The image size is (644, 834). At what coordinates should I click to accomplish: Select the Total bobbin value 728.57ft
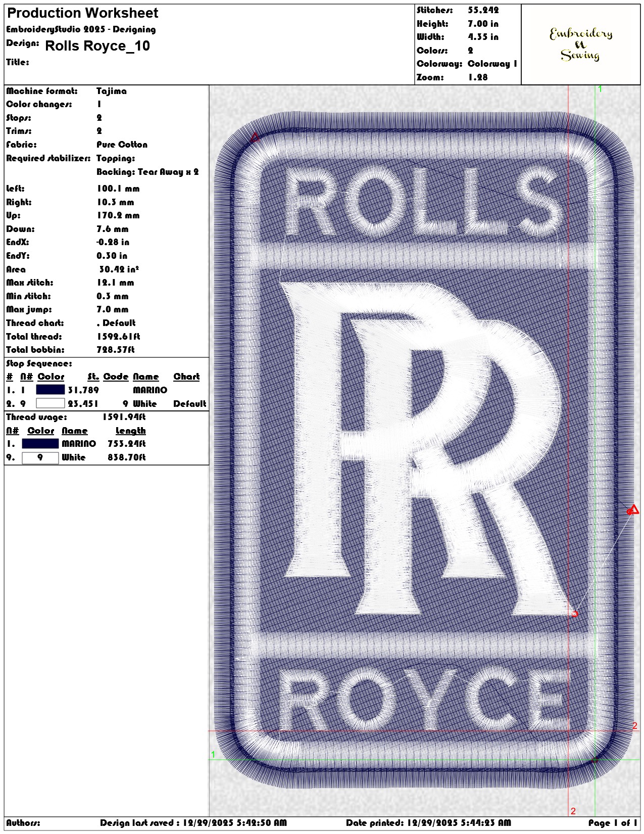click(x=116, y=350)
